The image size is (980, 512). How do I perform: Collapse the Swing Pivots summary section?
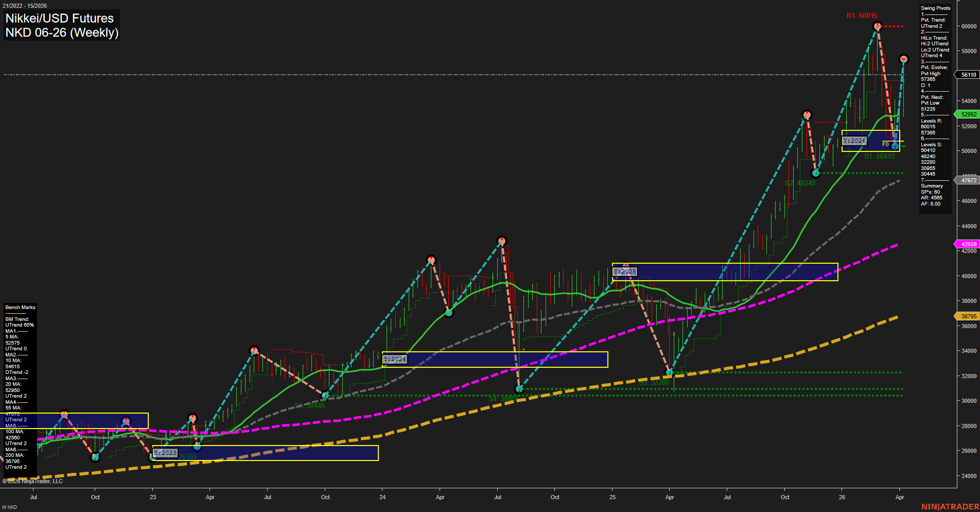[931, 186]
